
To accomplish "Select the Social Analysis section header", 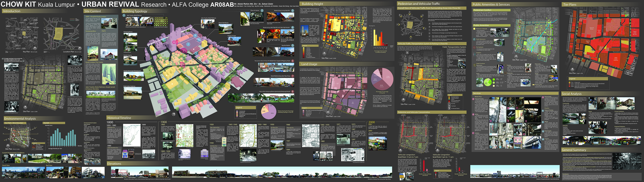I will pyautogui.click(x=572, y=94).
